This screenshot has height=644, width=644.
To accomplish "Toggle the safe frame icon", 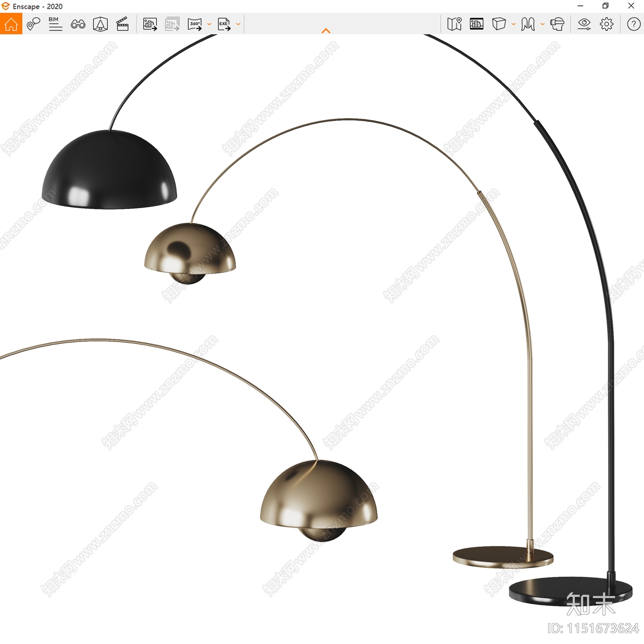I will (x=477, y=24).
